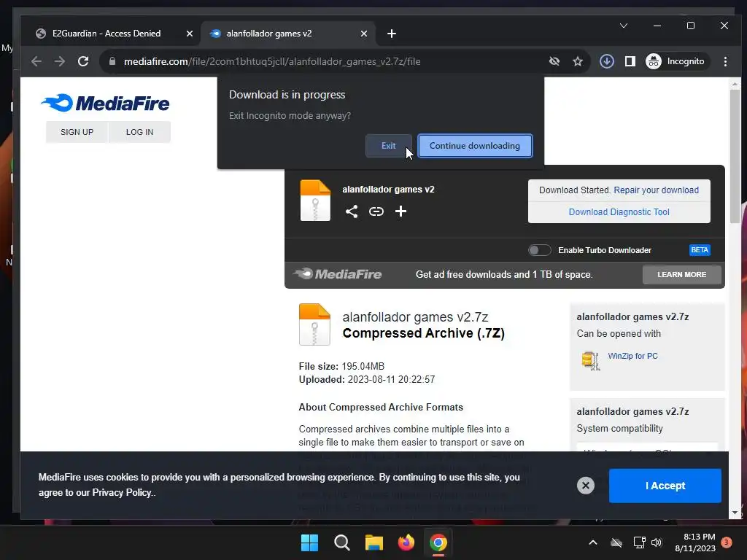This screenshot has height=560, width=747.
Task: Open File Explorer from taskbar
Action: tap(374, 542)
